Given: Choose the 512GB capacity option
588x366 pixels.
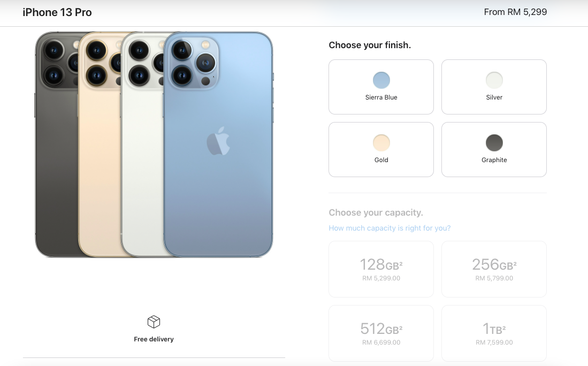Looking at the screenshot, I should (x=381, y=333).
